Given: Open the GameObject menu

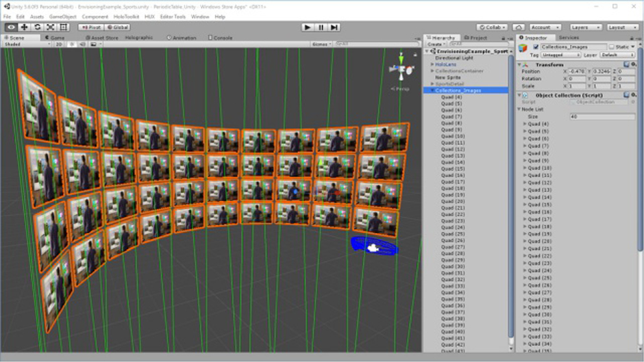Looking at the screenshot, I should (62, 17).
